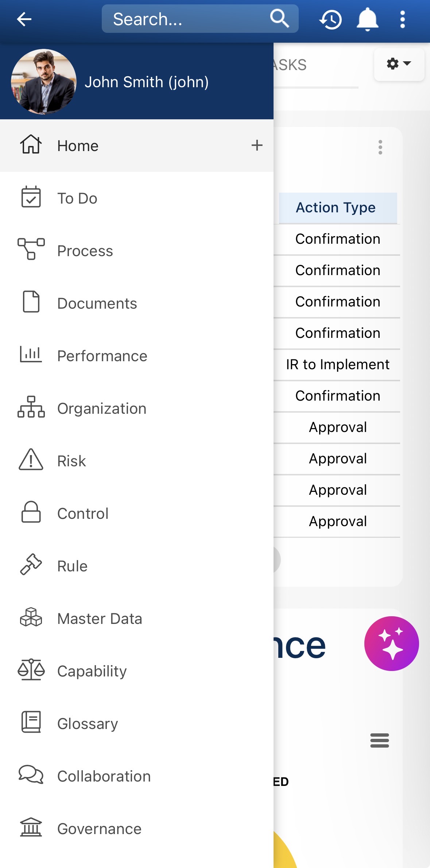Click the Risk warning triangle icon
Screen dimensions: 430x868
(31, 460)
